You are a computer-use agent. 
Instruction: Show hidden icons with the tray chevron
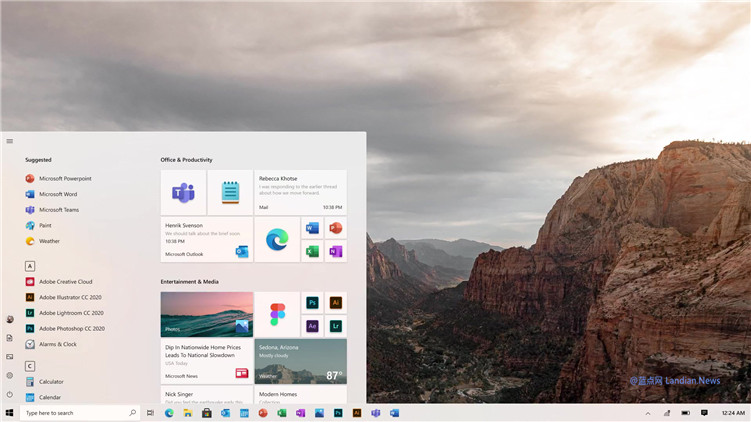point(648,413)
